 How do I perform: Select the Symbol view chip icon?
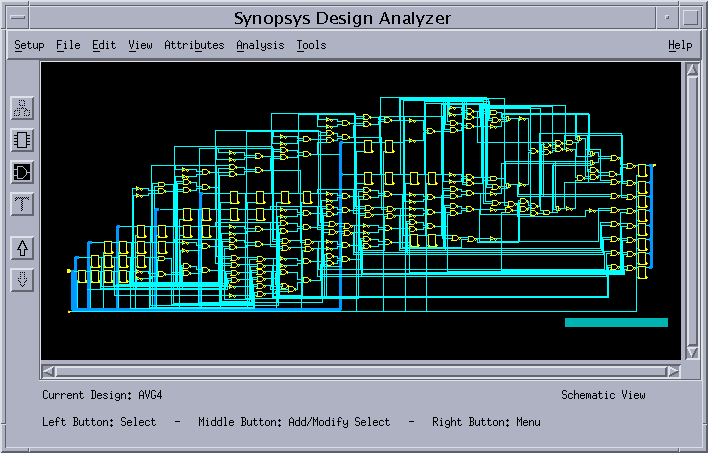22,140
